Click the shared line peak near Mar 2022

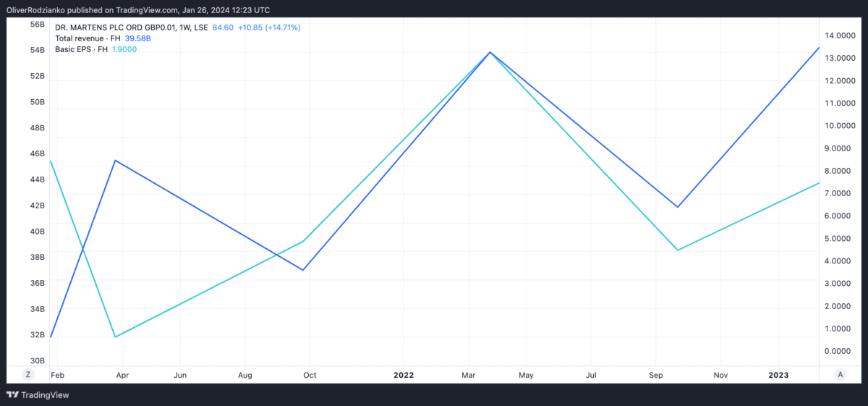coord(490,52)
